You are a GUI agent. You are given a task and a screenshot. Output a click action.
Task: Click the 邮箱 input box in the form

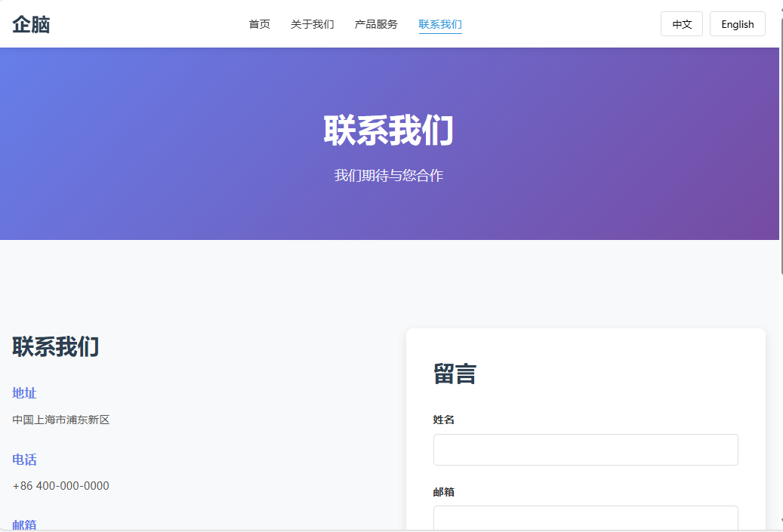coord(585,518)
